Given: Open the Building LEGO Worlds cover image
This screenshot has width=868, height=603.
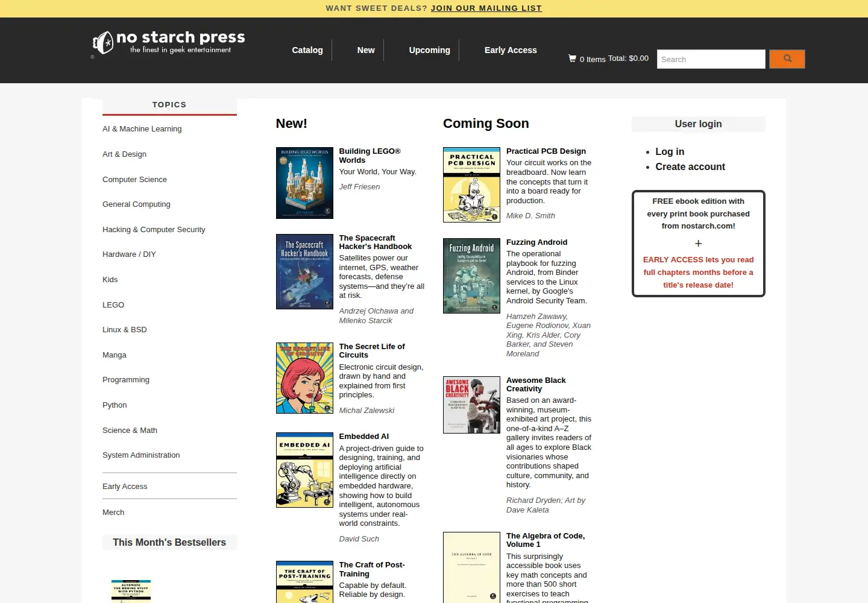Looking at the screenshot, I should coord(304,183).
